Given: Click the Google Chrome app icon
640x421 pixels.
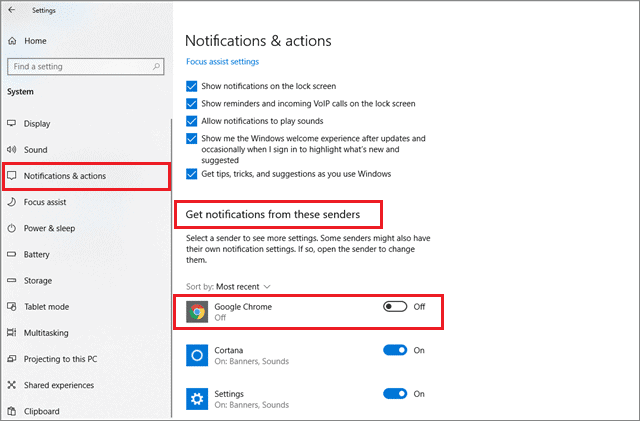Looking at the screenshot, I should (x=197, y=312).
